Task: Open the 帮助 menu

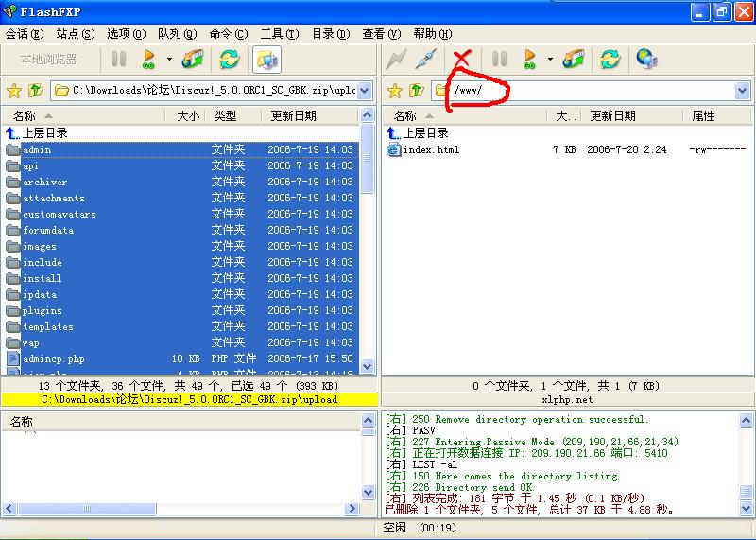Action: [433, 34]
